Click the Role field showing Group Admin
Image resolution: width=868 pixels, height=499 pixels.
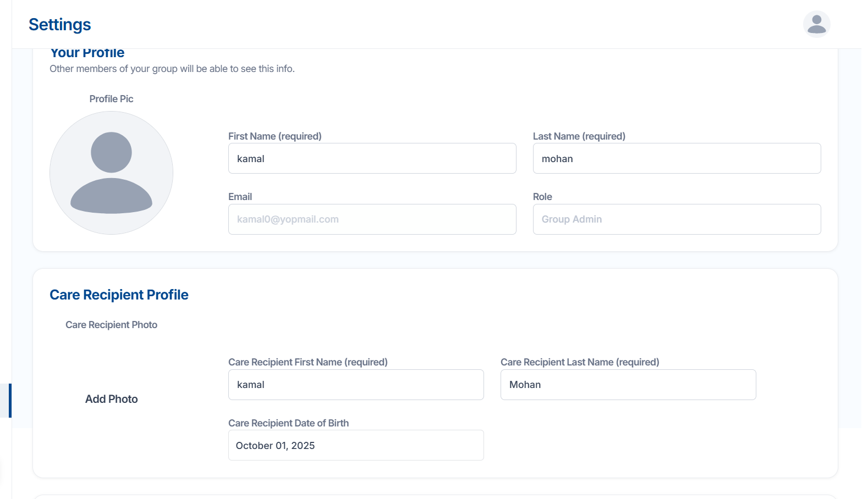tap(676, 219)
